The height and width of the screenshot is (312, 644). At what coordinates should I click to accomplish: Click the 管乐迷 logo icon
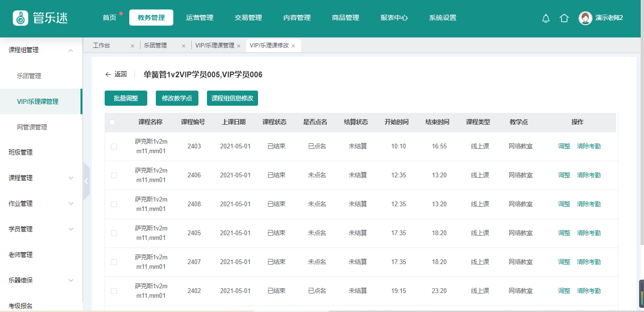point(20,18)
